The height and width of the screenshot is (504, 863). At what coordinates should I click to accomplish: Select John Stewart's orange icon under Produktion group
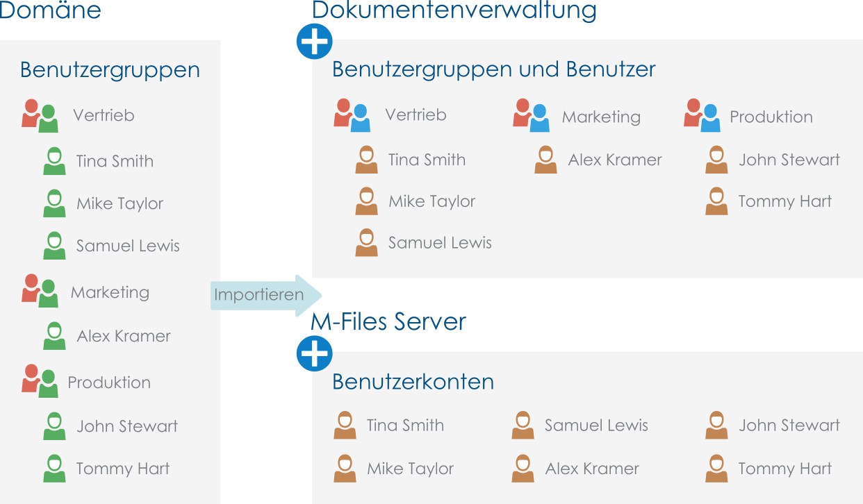(x=716, y=160)
